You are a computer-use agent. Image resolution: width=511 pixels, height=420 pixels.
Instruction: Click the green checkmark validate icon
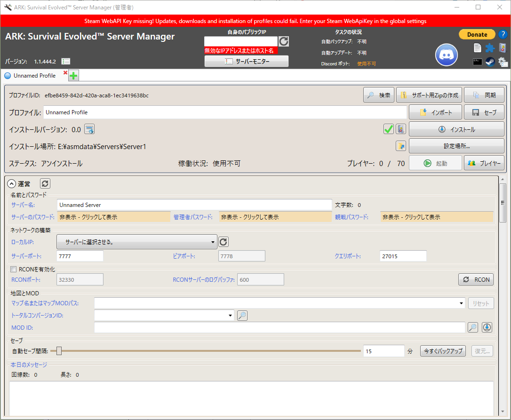tap(388, 129)
